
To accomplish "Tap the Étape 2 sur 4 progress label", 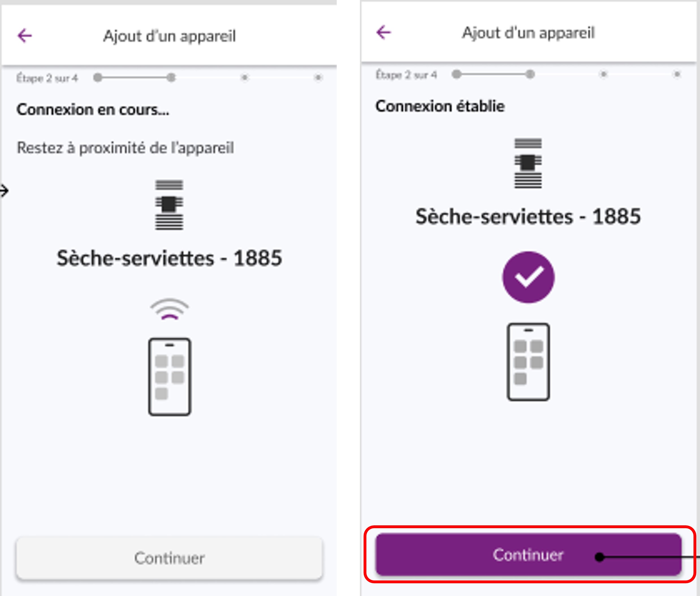I will (x=47, y=77).
